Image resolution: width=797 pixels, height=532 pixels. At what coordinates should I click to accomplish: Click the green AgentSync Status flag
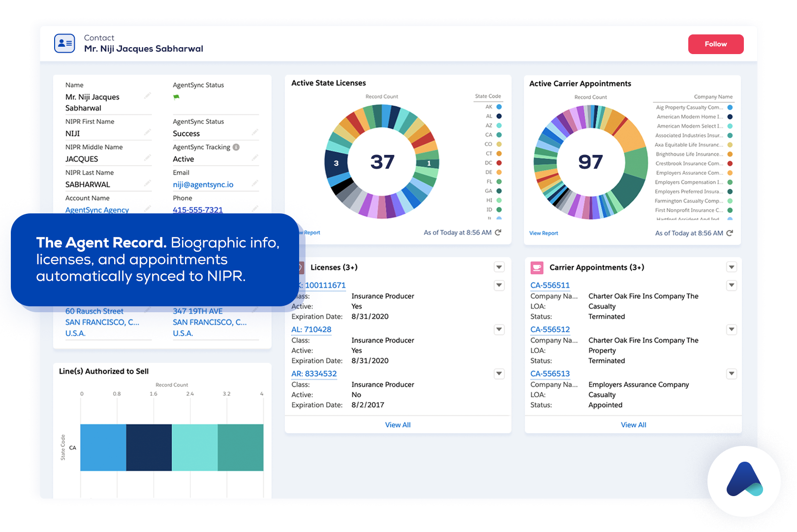[176, 97]
